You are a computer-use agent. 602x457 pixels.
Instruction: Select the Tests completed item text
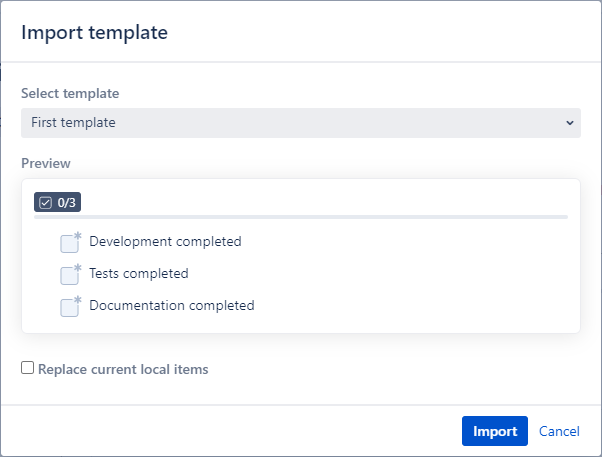coord(138,273)
